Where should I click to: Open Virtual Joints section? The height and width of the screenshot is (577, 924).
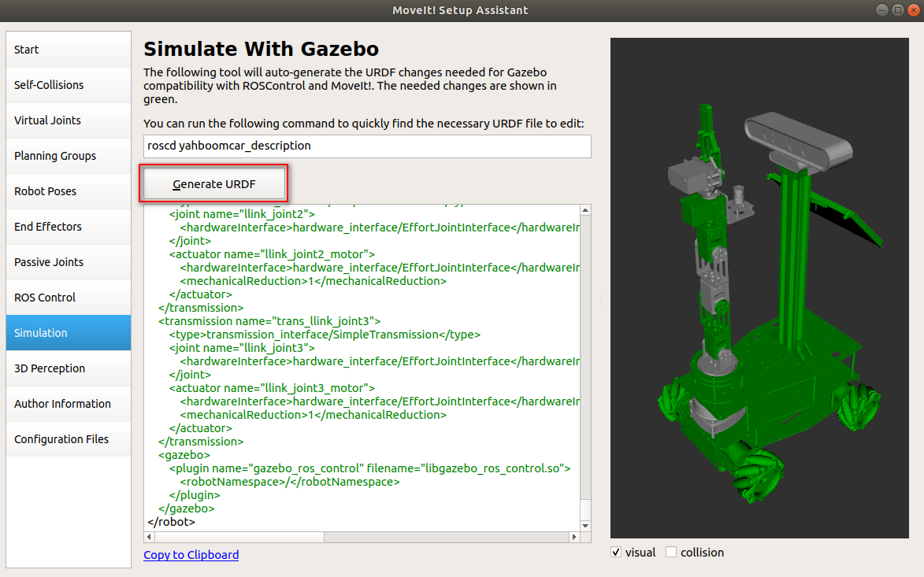click(x=69, y=120)
